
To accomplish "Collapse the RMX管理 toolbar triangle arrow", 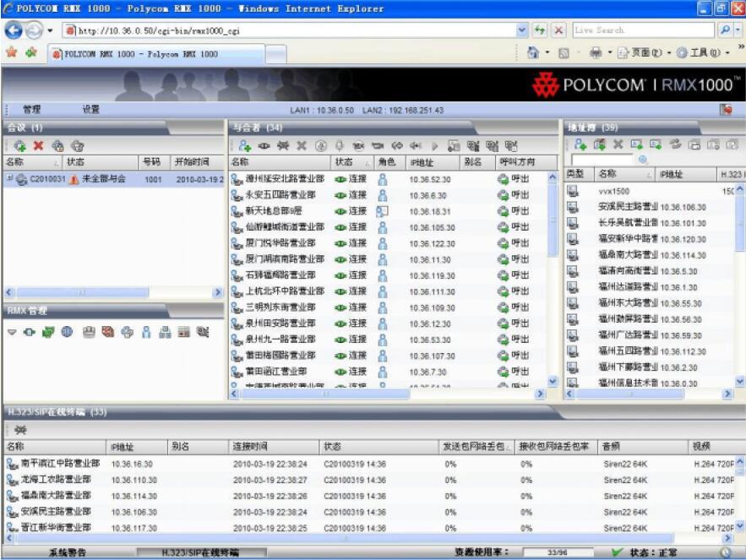I will coord(13,332).
